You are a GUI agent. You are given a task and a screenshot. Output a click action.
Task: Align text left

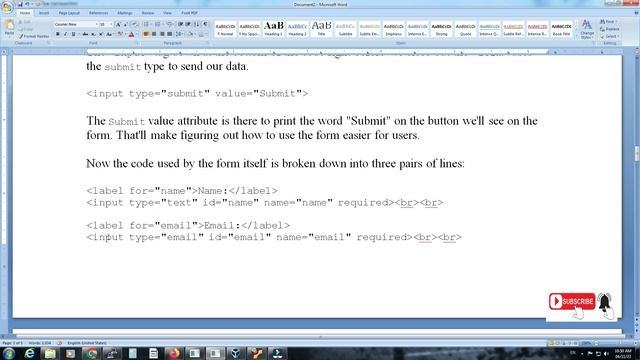(x=146, y=34)
